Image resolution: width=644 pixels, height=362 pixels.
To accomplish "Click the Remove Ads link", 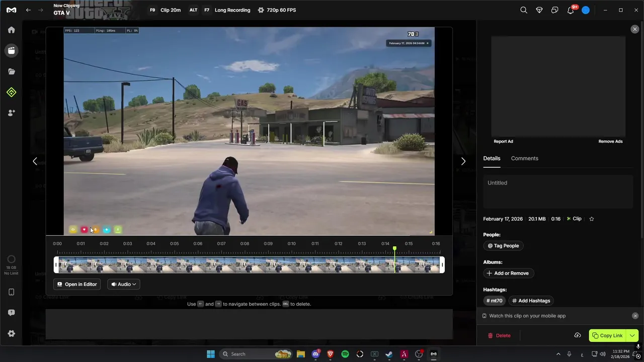I will click(610, 141).
